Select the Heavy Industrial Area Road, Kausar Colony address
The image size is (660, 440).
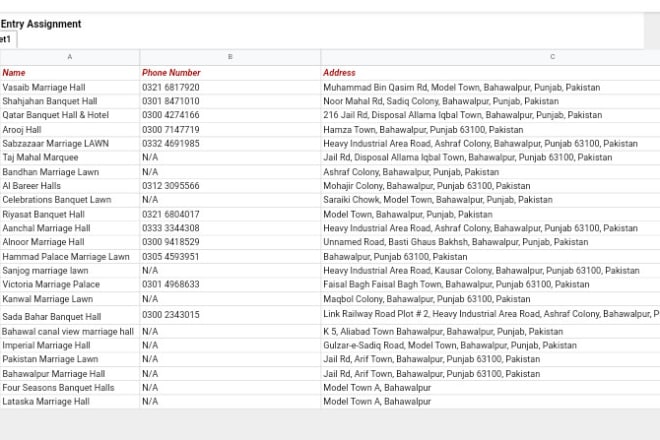coord(490,271)
